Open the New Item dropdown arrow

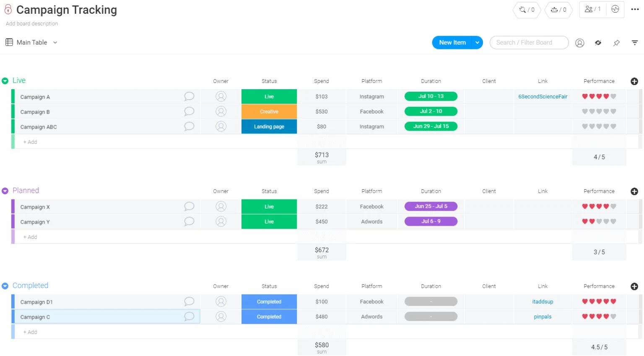point(477,43)
